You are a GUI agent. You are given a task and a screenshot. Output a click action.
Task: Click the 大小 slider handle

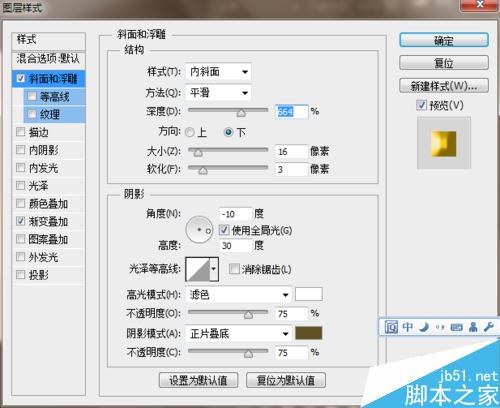point(198,153)
